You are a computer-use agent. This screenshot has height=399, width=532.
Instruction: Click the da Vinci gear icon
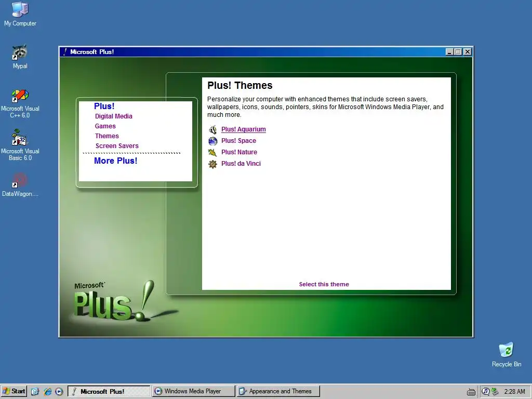click(x=212, y=164)
